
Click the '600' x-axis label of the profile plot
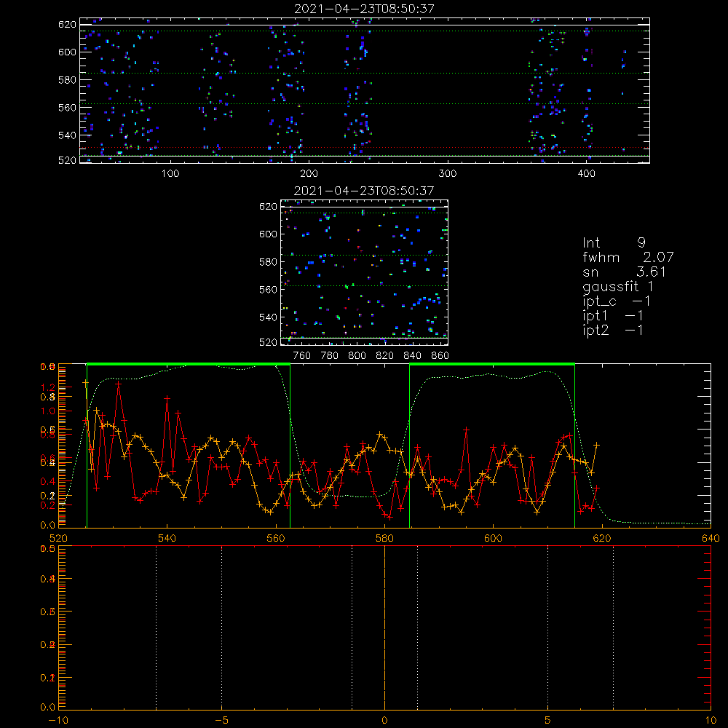[x=494, y=538]
